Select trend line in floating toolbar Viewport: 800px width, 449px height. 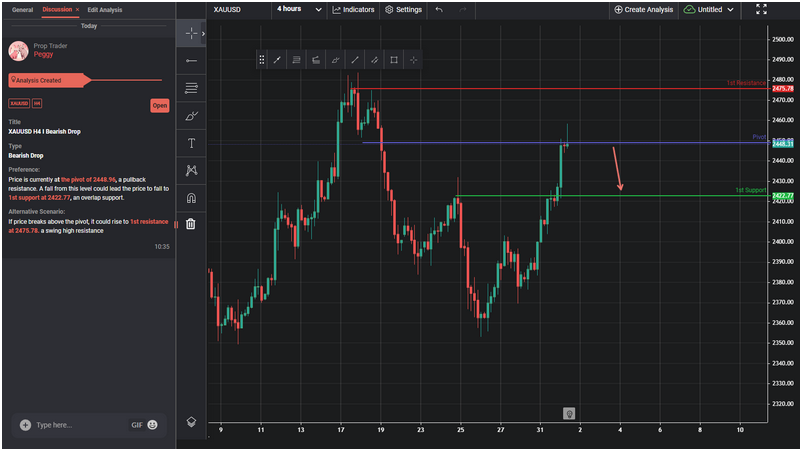(x=277, y=60)
